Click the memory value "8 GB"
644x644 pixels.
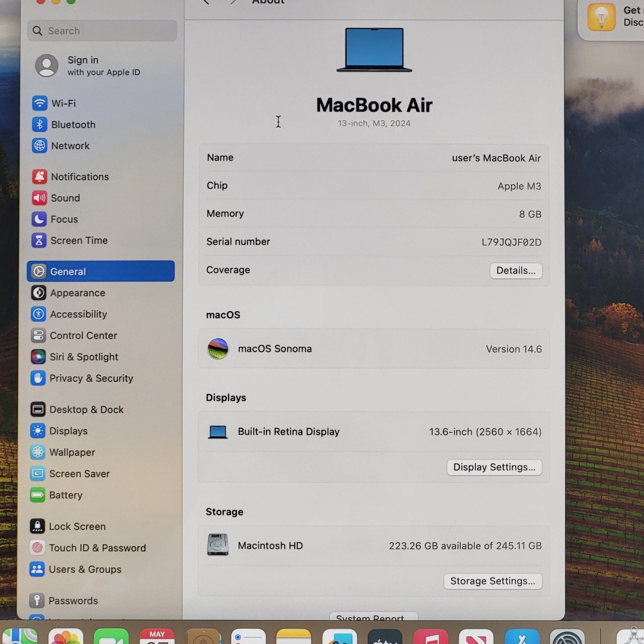coord(530,214)
